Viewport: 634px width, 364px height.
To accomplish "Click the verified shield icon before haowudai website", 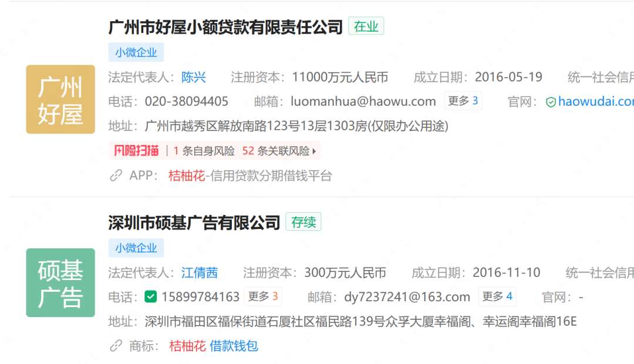I will (x=550, y=102).
